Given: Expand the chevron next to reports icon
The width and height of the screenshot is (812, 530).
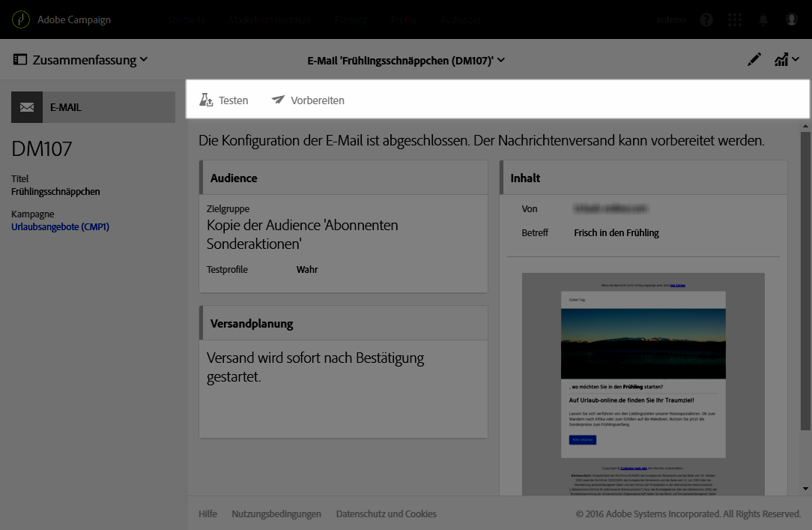Looking at the screenshot, I should coord(796,59).
